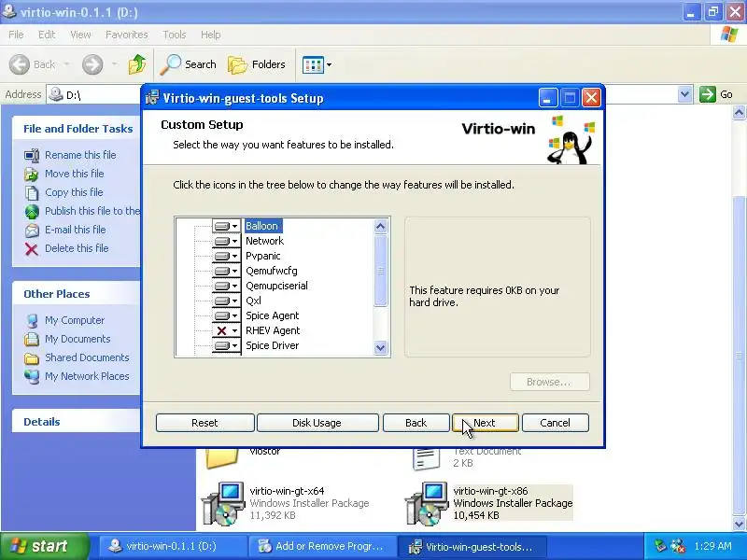This screenshot has width=747, height=560.
Task: Toggle the Folders pane in Explorer
Action: [258, 64]
